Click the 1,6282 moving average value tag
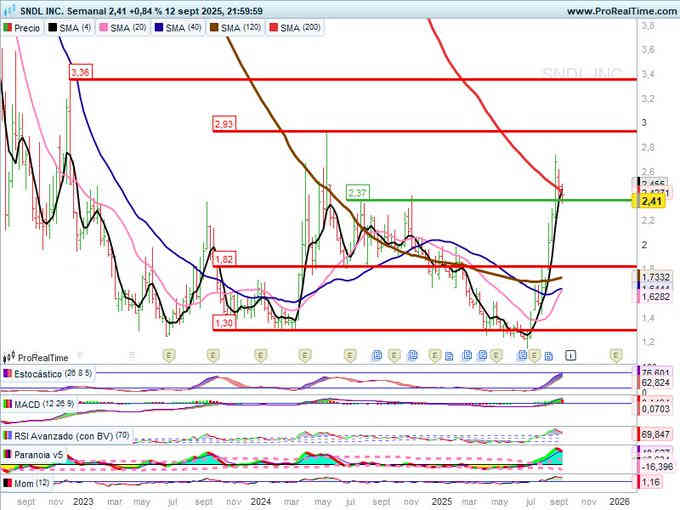This screenshot has height=510, width=680. pyautogui.click(x=655, y=297)
